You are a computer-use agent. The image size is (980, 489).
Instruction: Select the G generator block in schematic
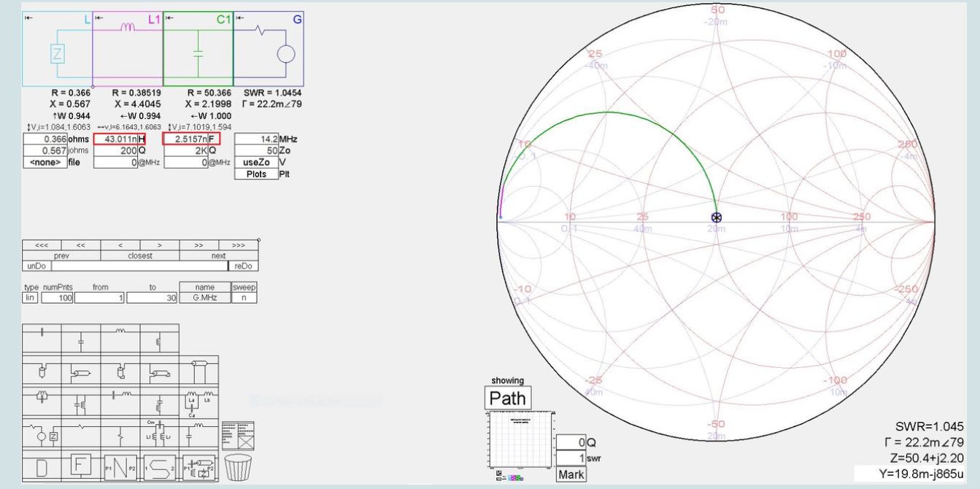pyautogui.click(x=268, y=50)
